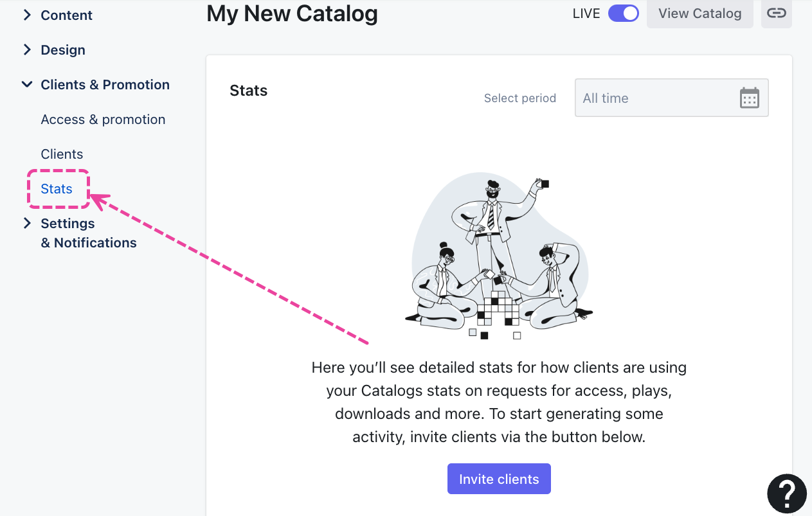Image resolution: width=812 pixels, height=516 pixels.
Task: Click the Clients & Promotion section label
Action: click(105, 84)
